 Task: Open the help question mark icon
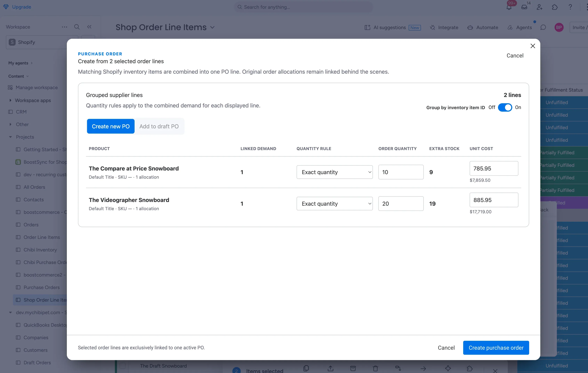pos(570,7)
